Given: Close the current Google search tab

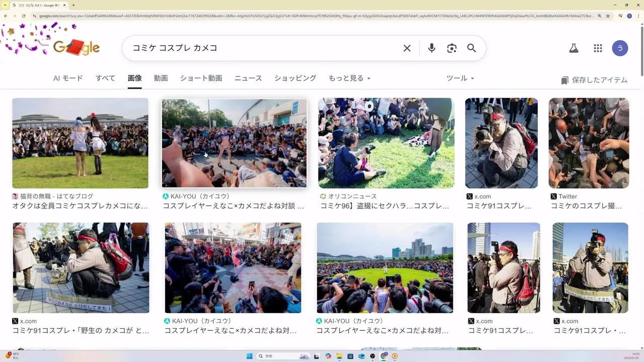Looking at the screenshot, I should point(64,5).
